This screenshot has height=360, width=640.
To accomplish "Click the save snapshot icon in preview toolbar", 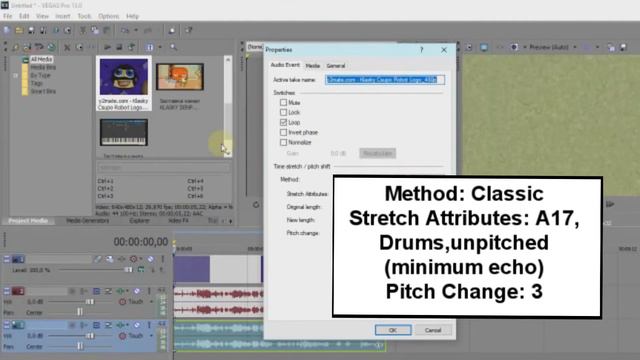I will [623, 47].
